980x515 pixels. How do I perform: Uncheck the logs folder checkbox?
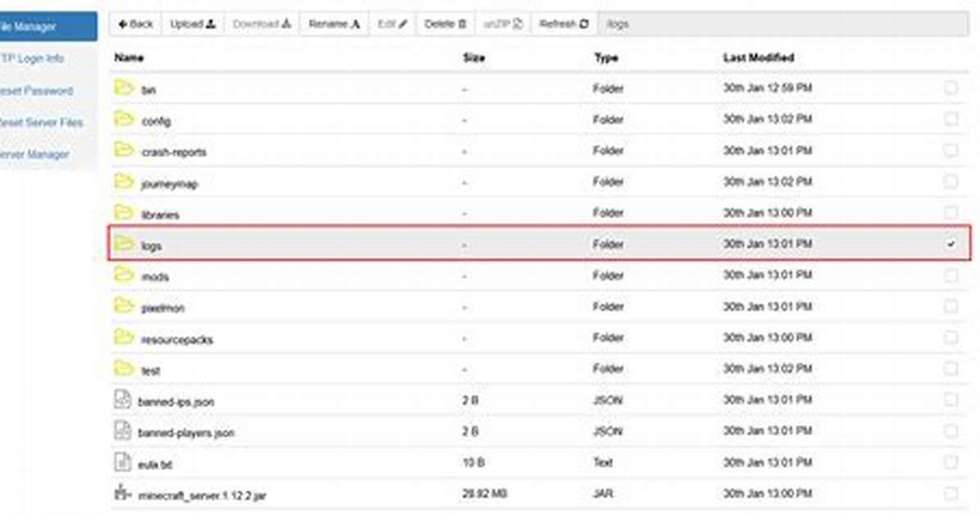(951, 244)
